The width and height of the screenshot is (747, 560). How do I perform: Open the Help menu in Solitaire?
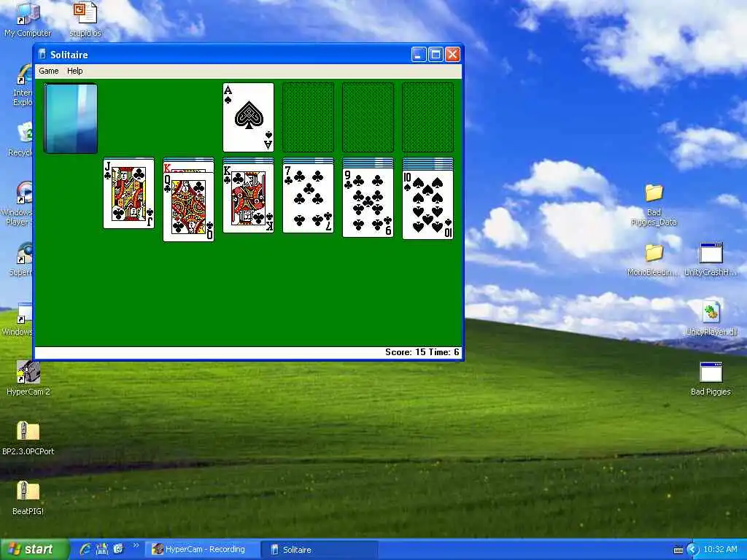tap(75, 71)
